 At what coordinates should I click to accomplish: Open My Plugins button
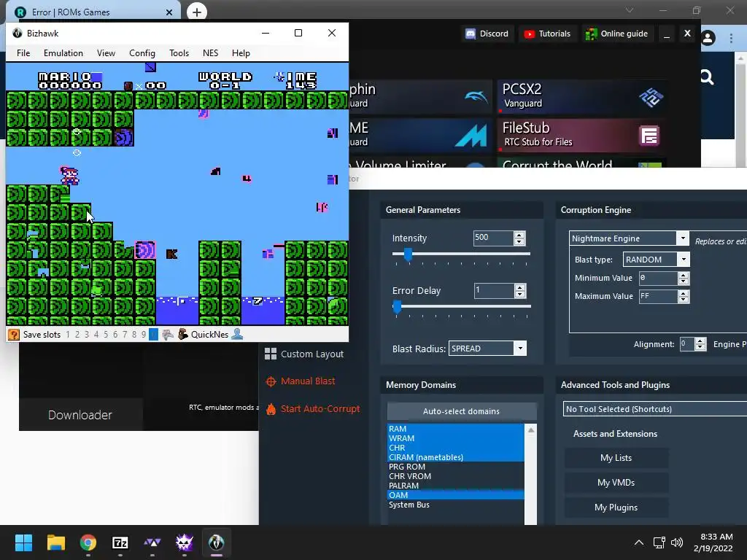[616, 507]
